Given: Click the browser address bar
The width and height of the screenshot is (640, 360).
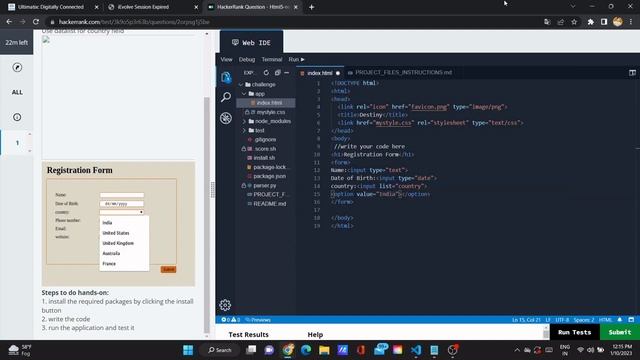Looking at the screenshot, I should [x=294, y=22].
